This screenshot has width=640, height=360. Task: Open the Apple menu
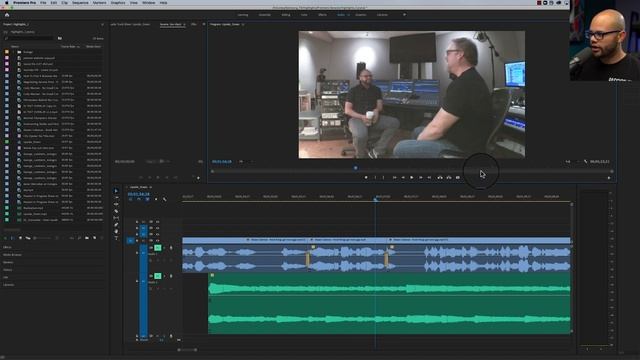7,3
